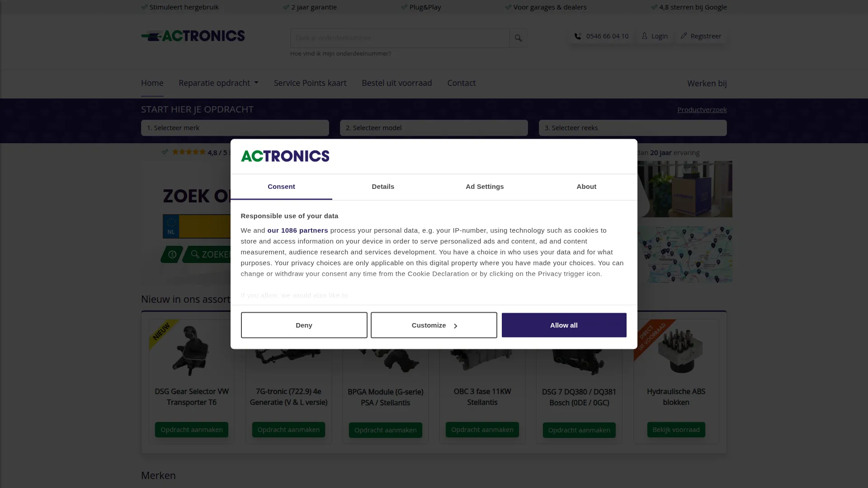This screenshot has width=868, height=488.
Task: Switch to the Details tab
Action: coord(383,187)
